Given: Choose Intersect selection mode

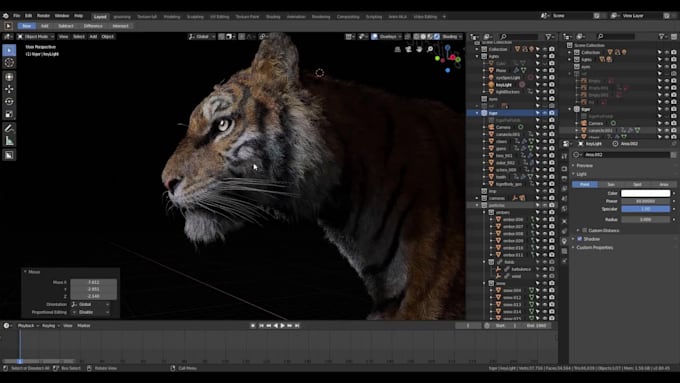Looking at the screenshot, I should pos(120,26).
